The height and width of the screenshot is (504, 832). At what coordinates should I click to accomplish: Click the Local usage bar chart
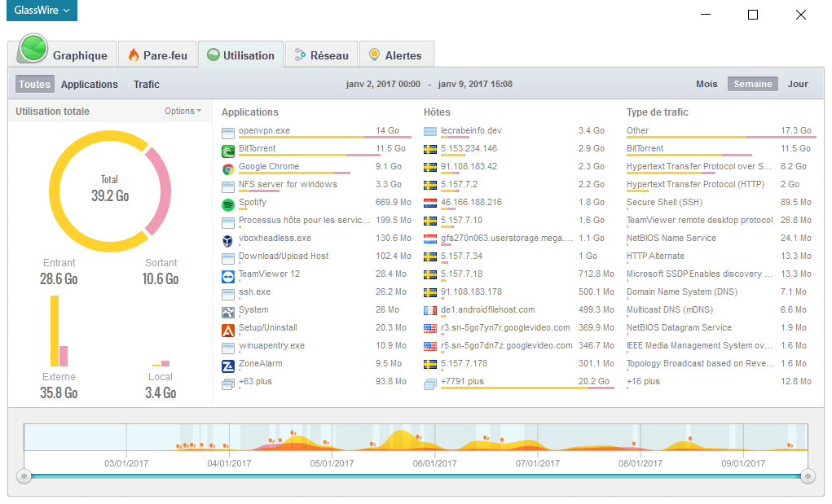161,363
